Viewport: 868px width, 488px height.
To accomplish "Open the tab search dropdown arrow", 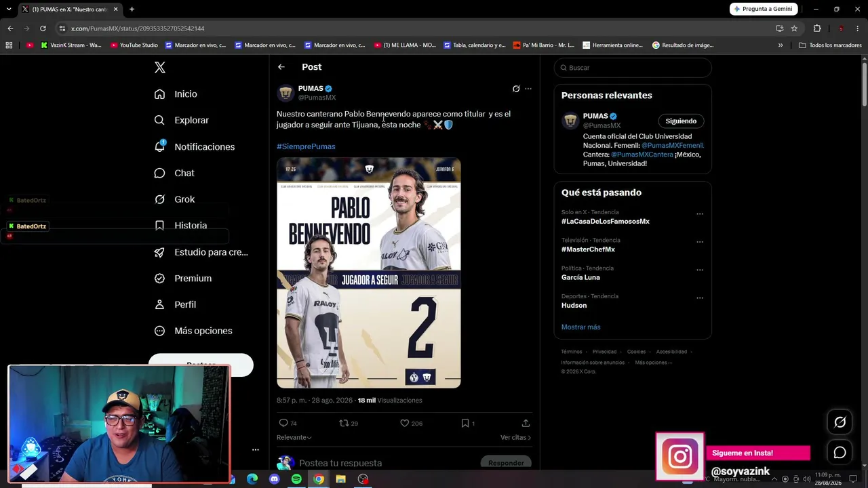I will point(9,9).
